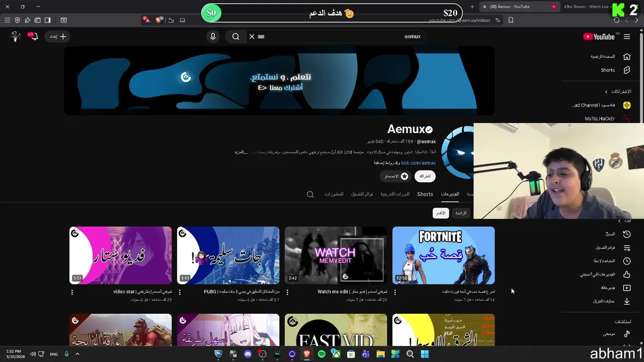The image size is (644, 362).
Task: Click the Brave Shields lion icon
Action: [x=159, y=20]
